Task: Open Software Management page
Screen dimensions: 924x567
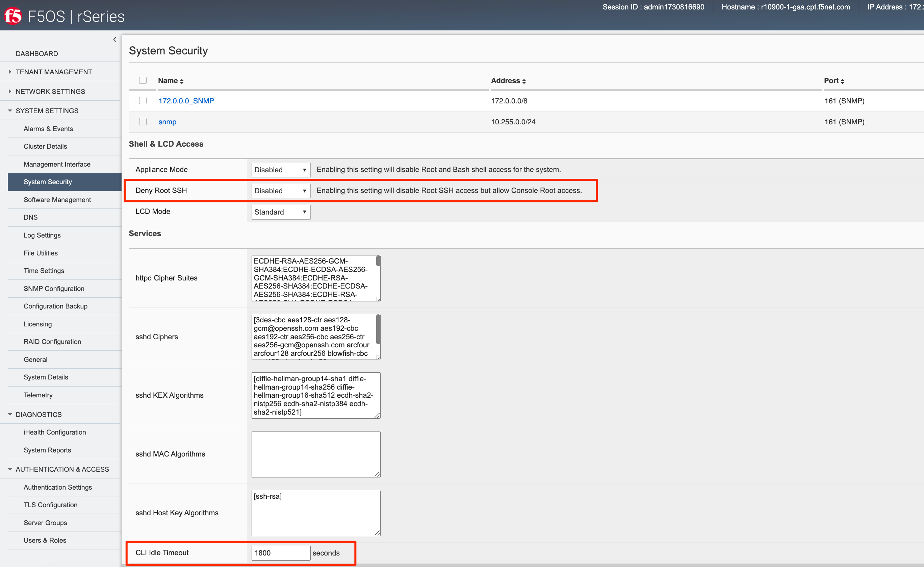Action: [57, 200]
